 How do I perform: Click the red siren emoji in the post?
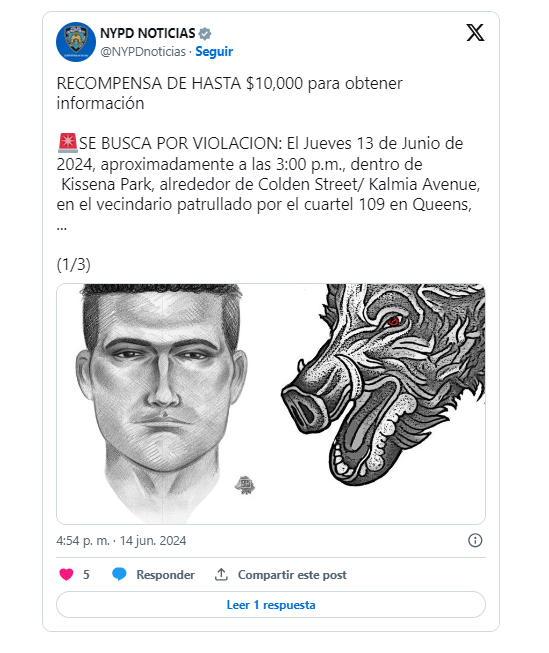click(x=67, y=143)
